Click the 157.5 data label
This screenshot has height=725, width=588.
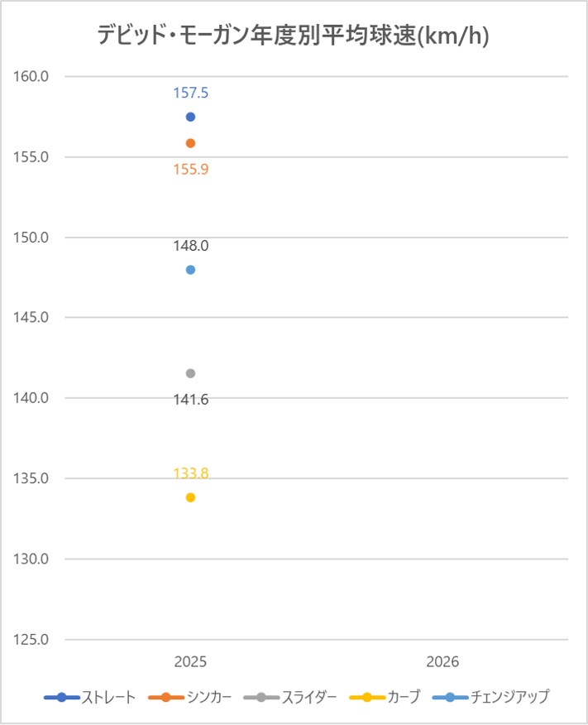pyautogui.click(x=190, y=94)
